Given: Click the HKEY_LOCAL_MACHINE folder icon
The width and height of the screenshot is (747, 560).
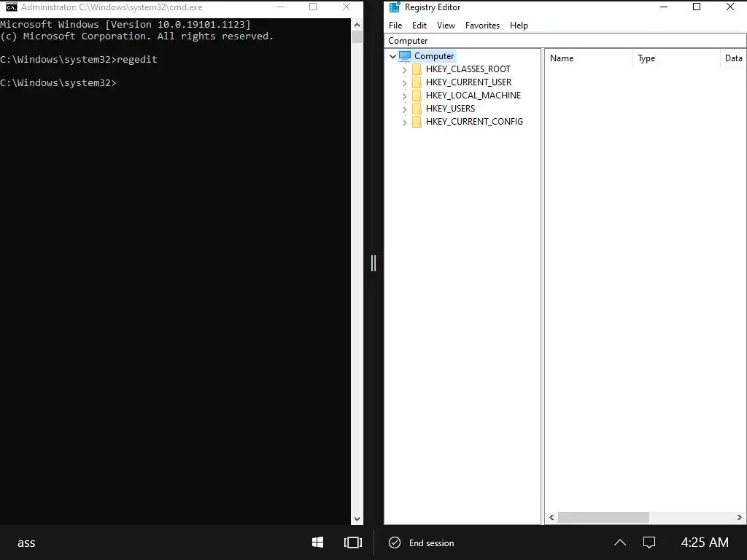Looking at the screenshot, I should click(x=417, y=96).
